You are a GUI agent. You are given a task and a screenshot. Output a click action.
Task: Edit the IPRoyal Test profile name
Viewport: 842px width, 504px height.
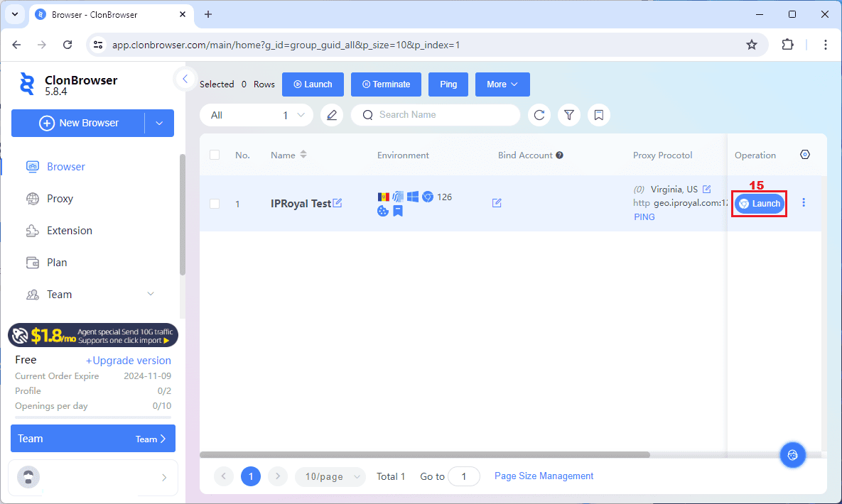(x=338, y=203)
